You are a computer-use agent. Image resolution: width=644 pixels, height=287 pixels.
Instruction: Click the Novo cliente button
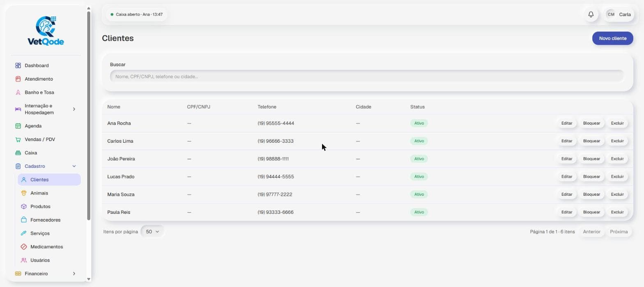click(x=613, y=38)
